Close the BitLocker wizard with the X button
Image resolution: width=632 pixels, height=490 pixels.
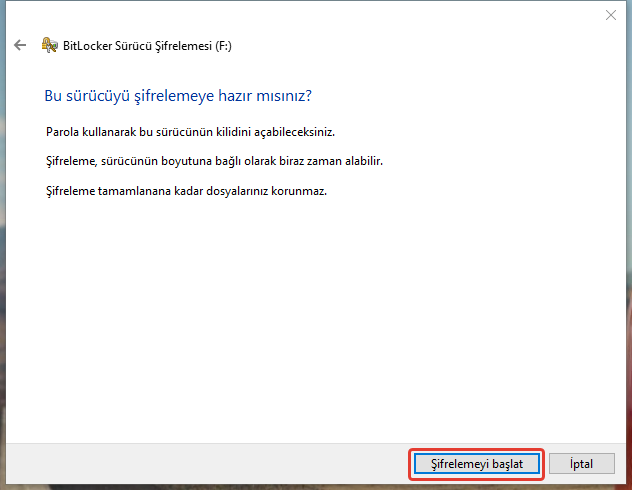click(x=610, y=14)
